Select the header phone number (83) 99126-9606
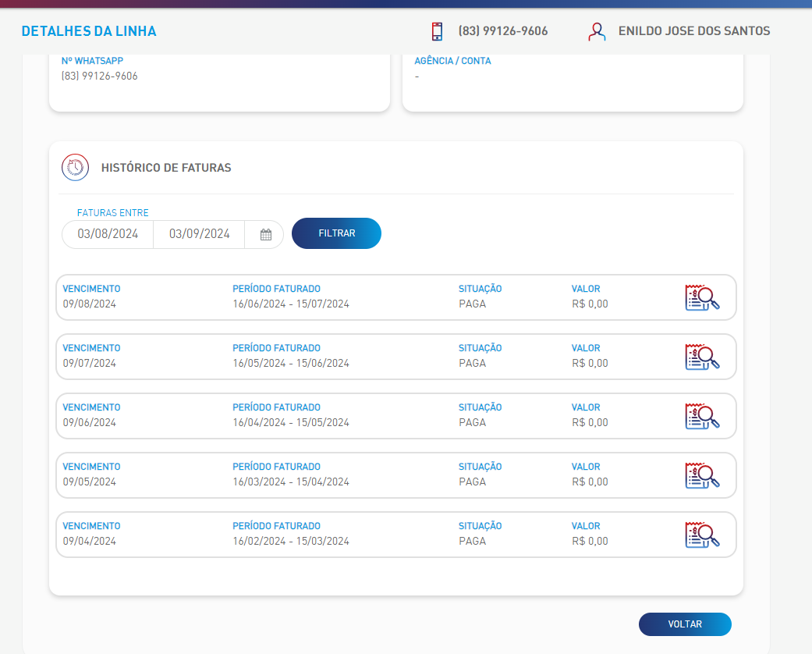The image size is (812, 654). click(x=503, y=31)
